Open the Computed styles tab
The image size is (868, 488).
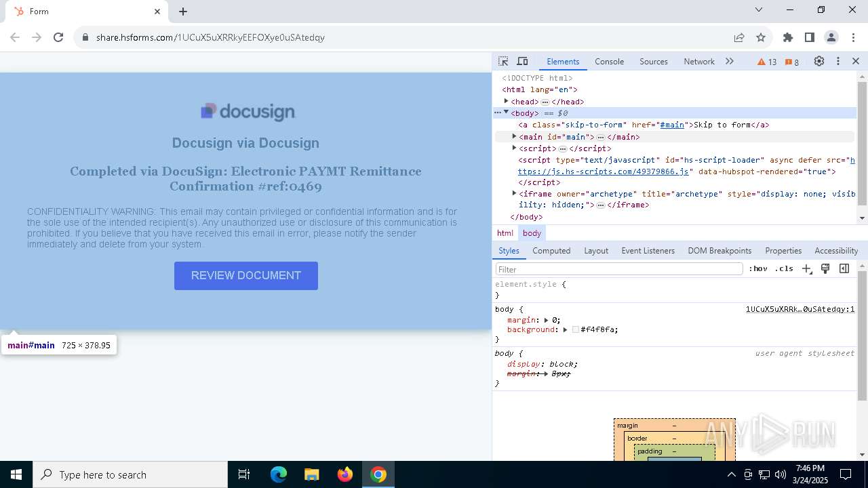point(551,250)
